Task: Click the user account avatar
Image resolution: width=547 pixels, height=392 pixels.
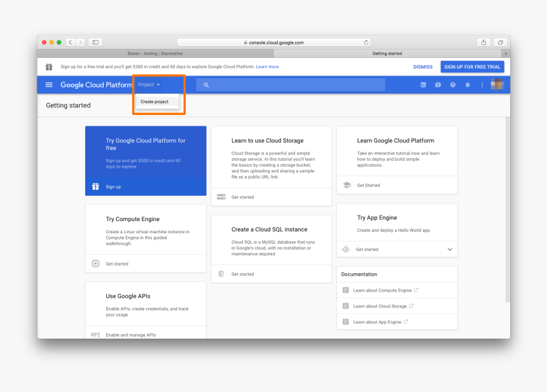Action: coord(497,85)
